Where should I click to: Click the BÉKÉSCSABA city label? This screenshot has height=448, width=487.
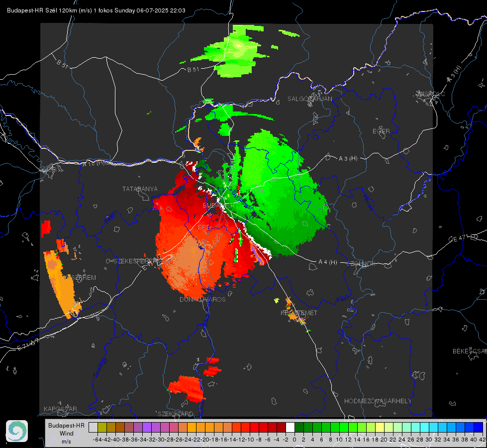pyautogui.click(x=470, y=351)
